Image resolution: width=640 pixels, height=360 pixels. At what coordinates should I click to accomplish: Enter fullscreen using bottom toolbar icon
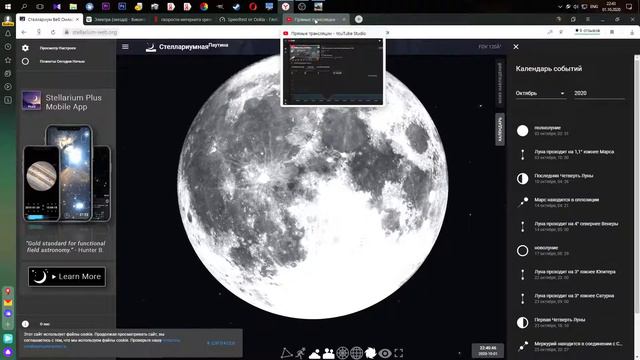[x=399, y=353]
